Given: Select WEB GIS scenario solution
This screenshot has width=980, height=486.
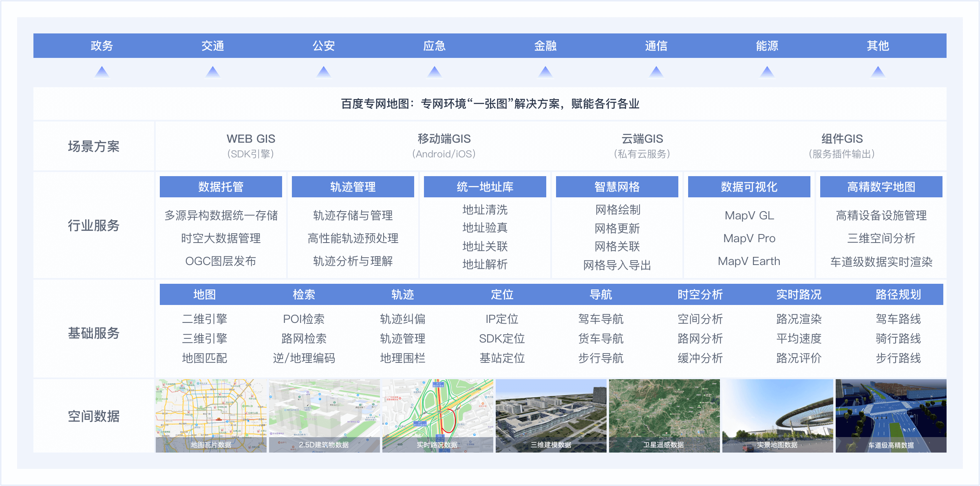Looking at the screenshot, I should click(x=251, y=146).
